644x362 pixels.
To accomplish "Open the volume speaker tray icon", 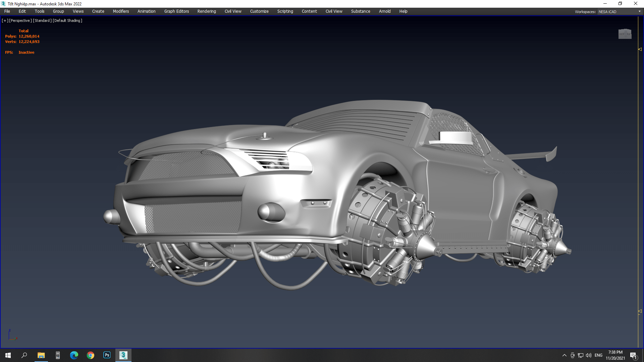I will point(588,355).
